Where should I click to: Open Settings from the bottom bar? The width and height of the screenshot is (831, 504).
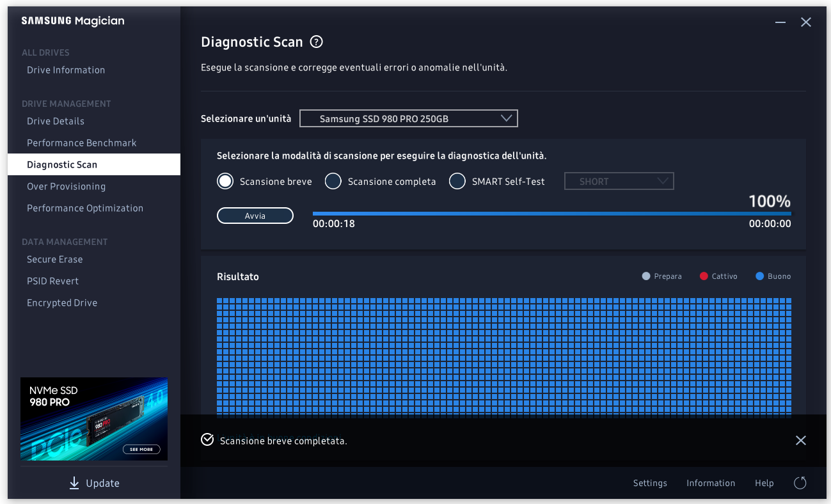pos(650,484)
